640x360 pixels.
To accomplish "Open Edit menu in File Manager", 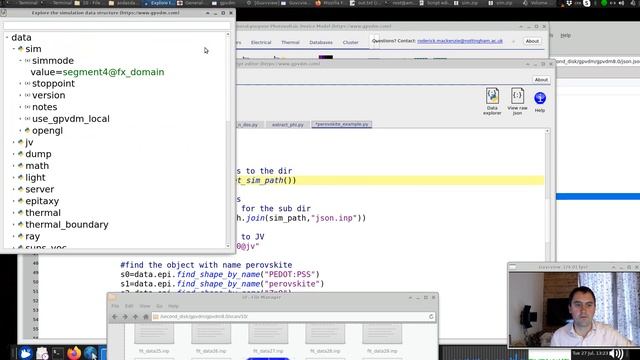I will click(129, 306).
